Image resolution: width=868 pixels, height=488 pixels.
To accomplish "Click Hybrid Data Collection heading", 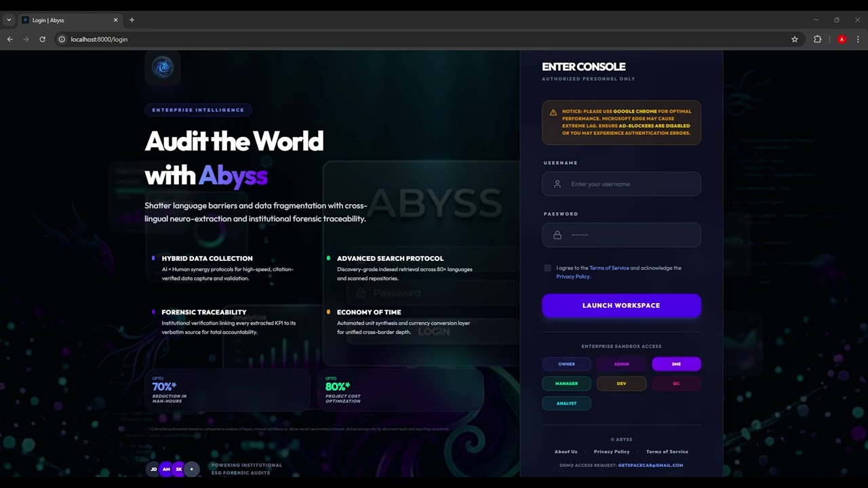I will [x=207, y=258].
